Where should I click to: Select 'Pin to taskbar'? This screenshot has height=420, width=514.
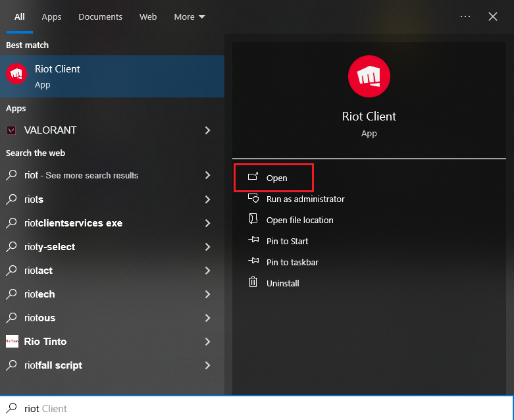point(292,262)
